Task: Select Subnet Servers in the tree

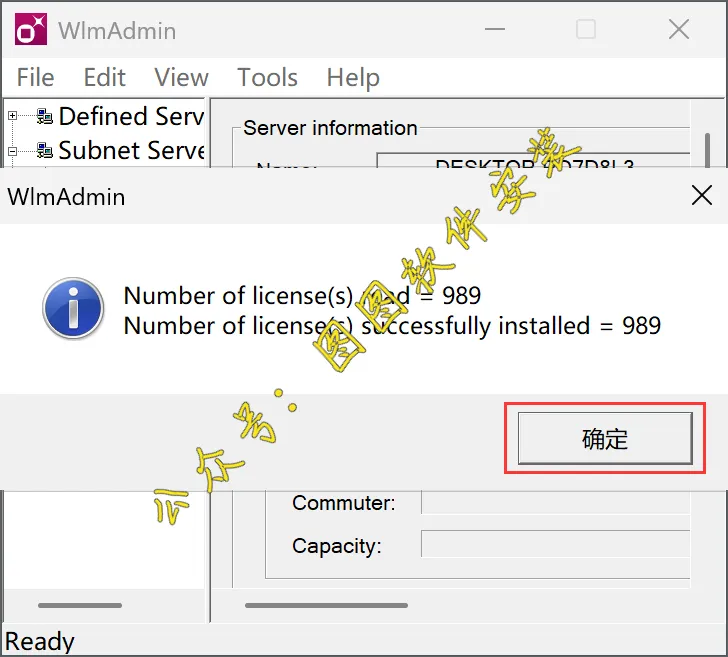Action: [131, 150]
